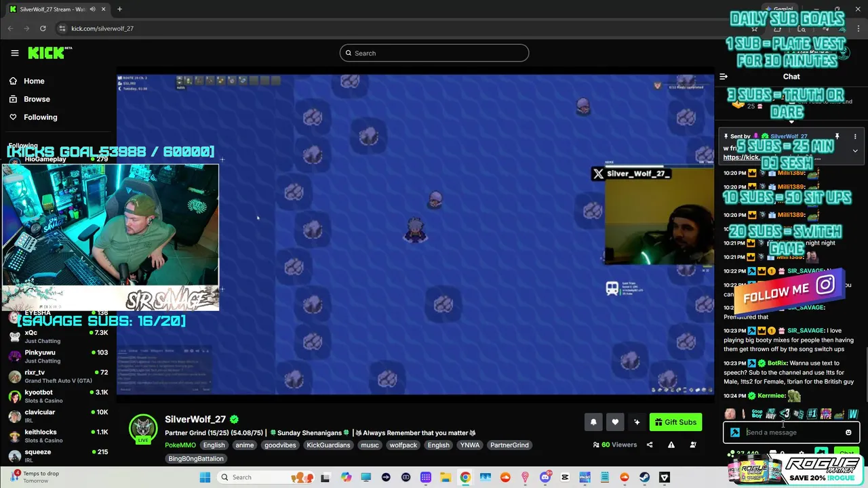This screenshot has width=868, height=488.
Task: Open Copilot from the taskbar
Action: tap(347, 477)
